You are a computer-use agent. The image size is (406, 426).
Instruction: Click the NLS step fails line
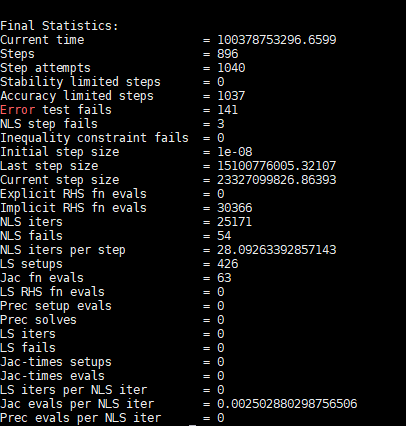112,124
